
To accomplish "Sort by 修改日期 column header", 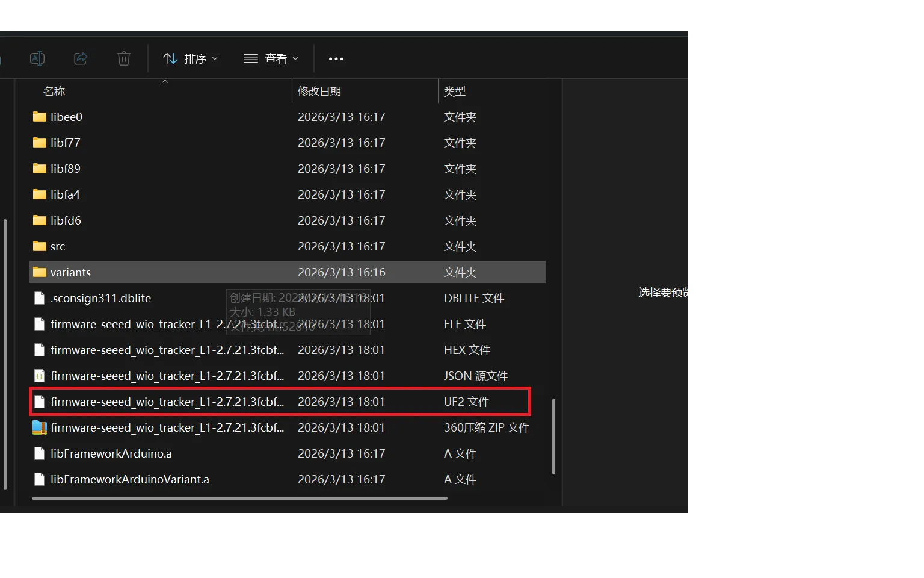I will [x=319, y=91].
